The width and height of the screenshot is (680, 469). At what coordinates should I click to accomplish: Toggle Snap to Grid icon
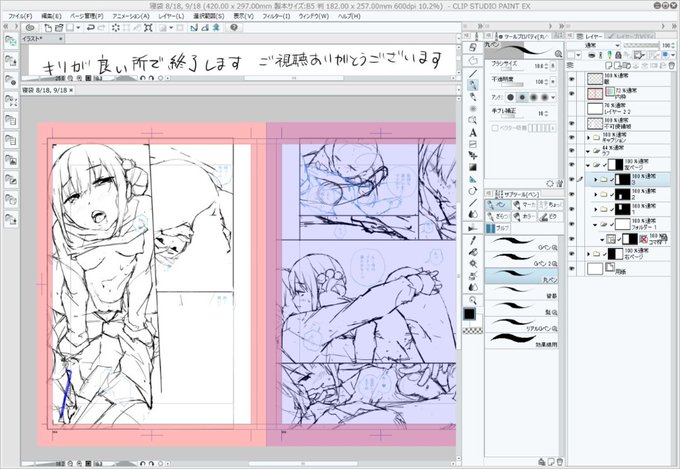(x=215, y=28)
